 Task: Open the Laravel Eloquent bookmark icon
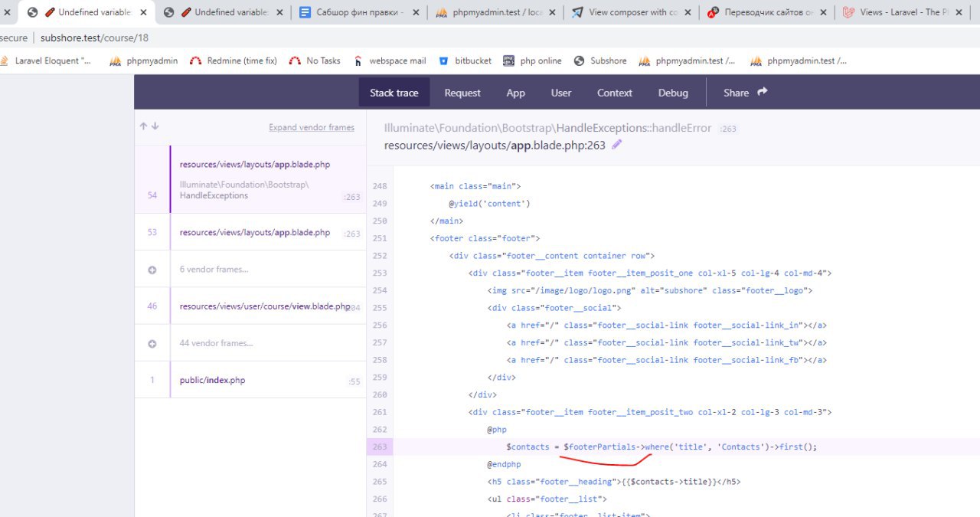5,61
